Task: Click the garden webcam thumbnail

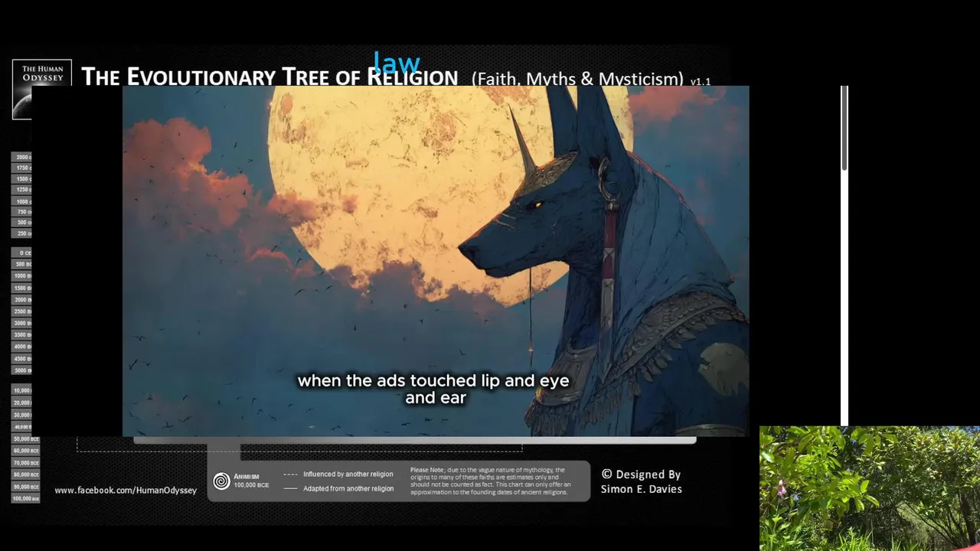Action: [870, 488]
